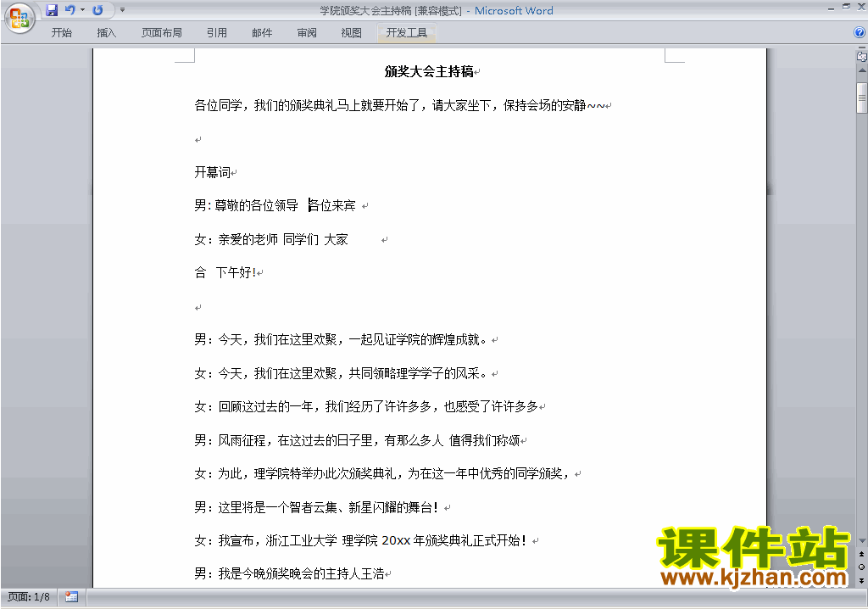This screenshot has width=868, height=609.
Task: Click the heading 开幕词
Action: pos(212,172)
